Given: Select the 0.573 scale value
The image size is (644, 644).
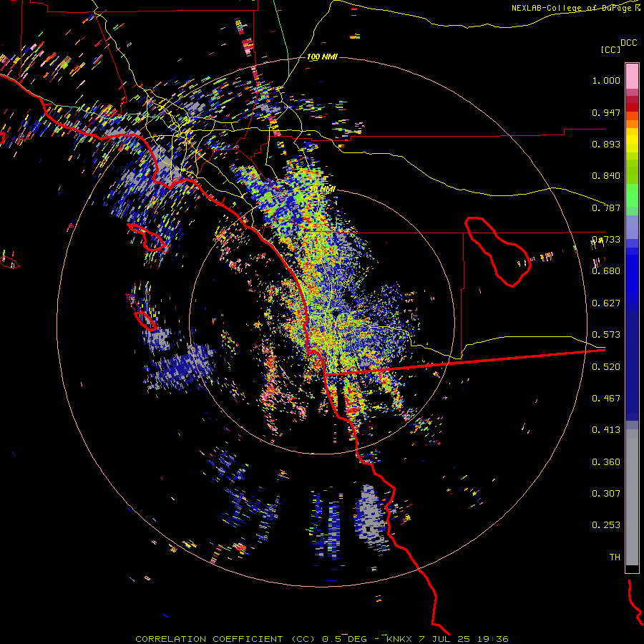Looking at the screenshot, I should tap(606, 335).
